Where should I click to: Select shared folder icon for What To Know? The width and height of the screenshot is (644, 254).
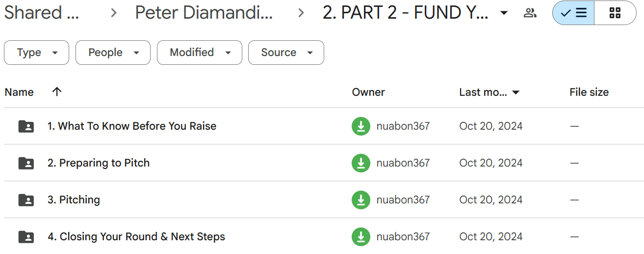(26, 126)
